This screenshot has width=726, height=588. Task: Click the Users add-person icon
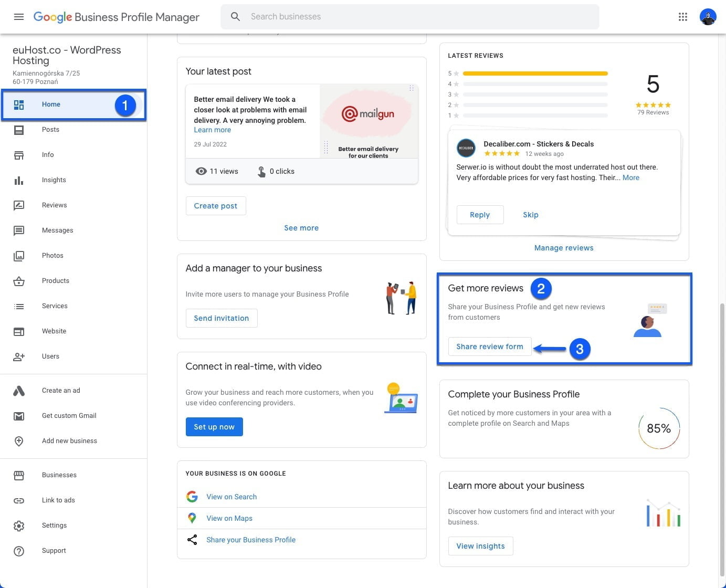pos(19,356)
